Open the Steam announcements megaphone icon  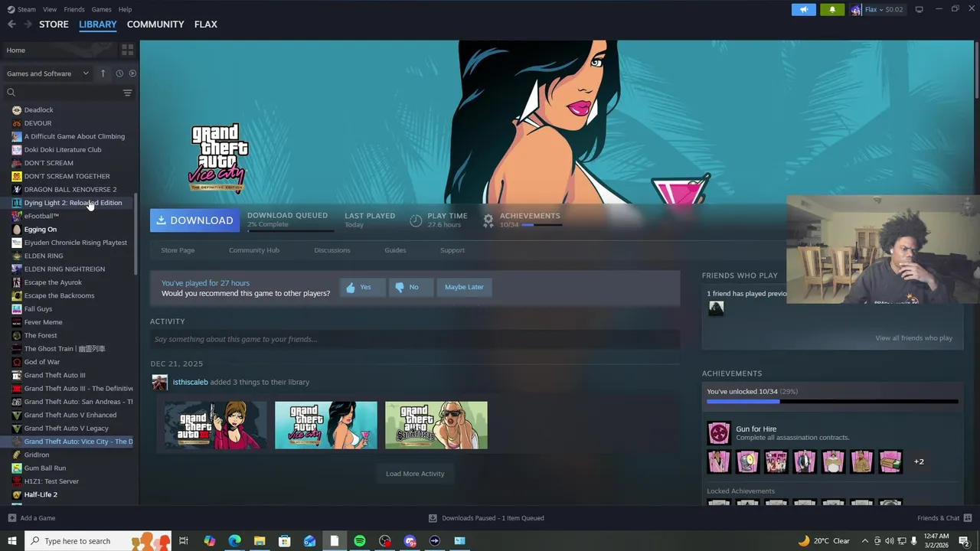(803, 9)
